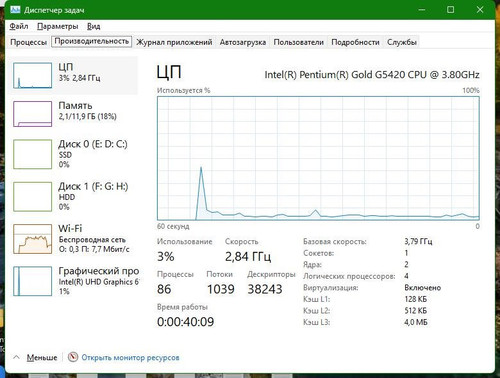Click the Меньше button label

(42, 358)
